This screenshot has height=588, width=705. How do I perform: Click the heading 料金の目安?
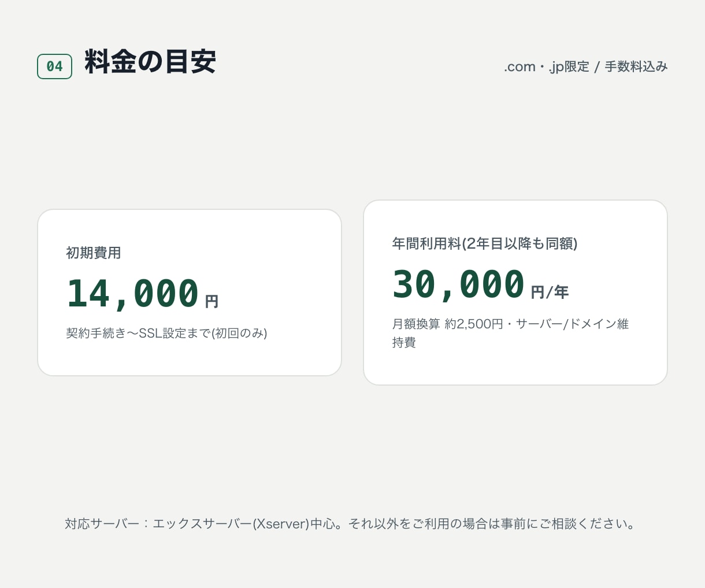pos(150,62)
